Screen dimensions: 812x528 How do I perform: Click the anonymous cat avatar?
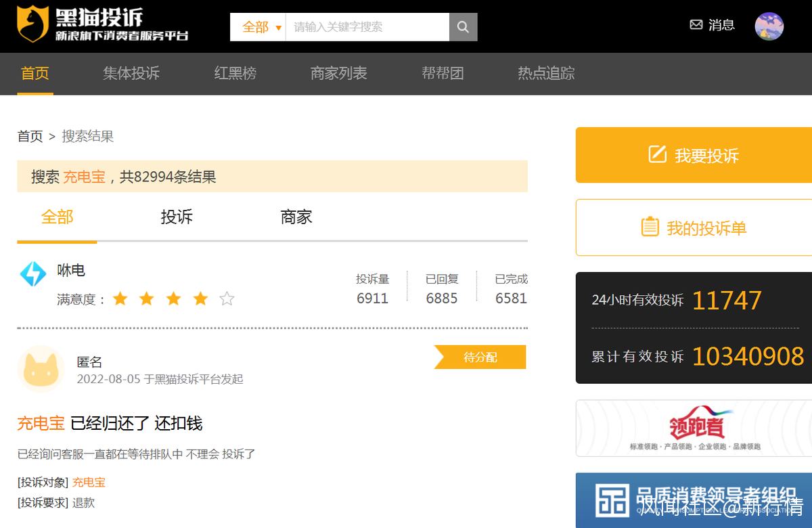[41, 369]
